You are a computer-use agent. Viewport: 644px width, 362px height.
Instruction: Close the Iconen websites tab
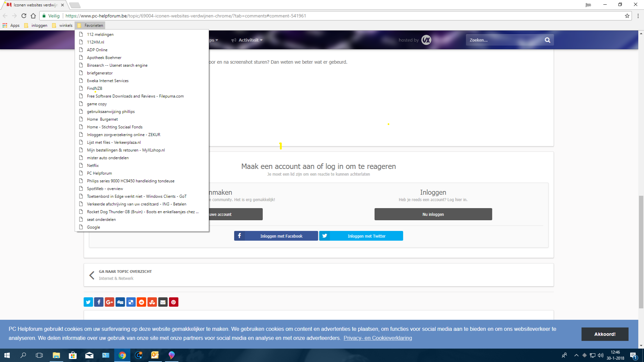click(62, 5)
